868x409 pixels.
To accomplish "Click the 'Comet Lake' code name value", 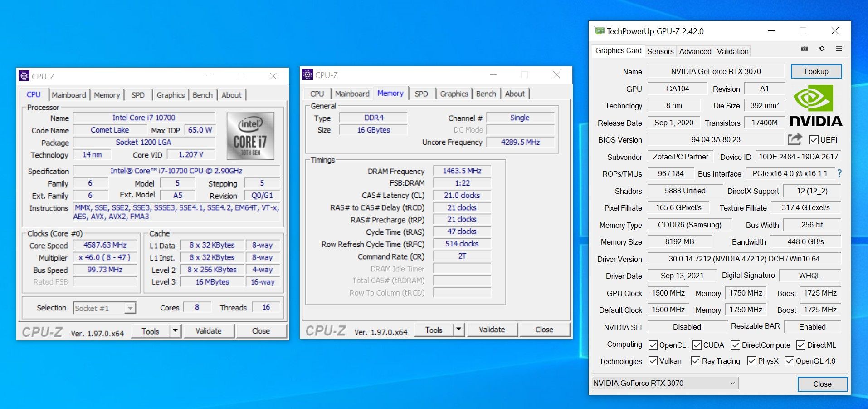I will (110, 130).
